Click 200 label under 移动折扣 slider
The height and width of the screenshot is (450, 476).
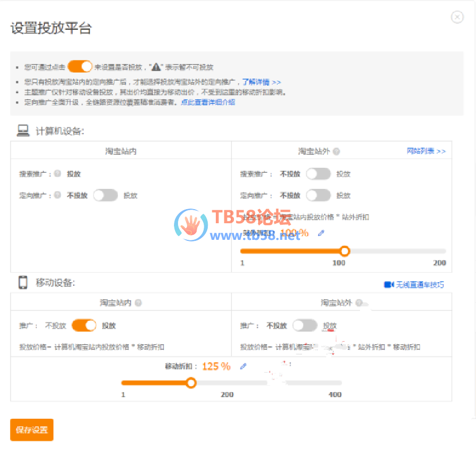[227, 395]
